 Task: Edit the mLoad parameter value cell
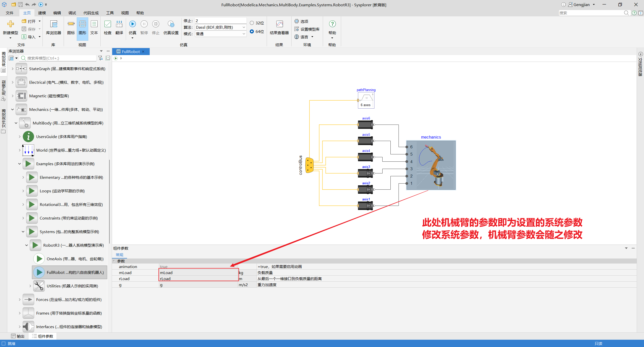(x=198, y=273)
